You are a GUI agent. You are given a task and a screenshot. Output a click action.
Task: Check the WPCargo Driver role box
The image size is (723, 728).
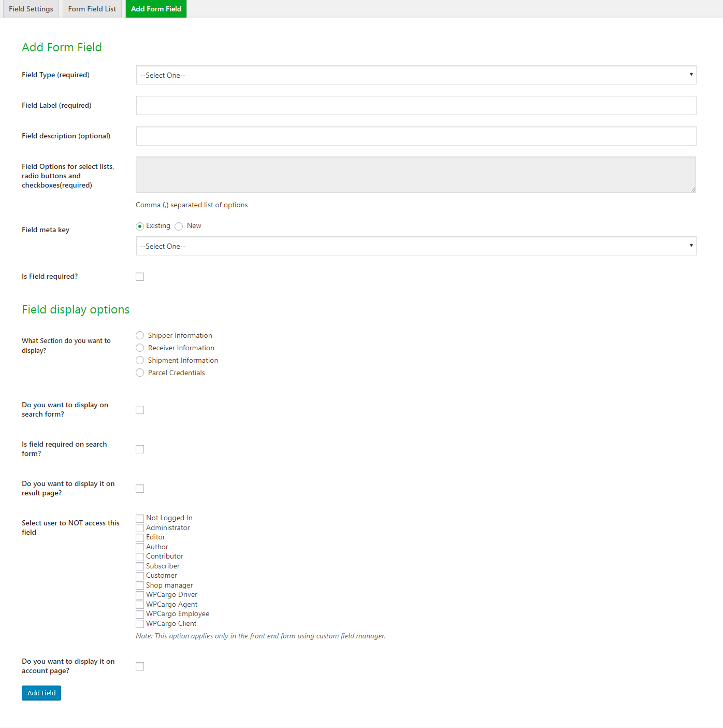140,595
